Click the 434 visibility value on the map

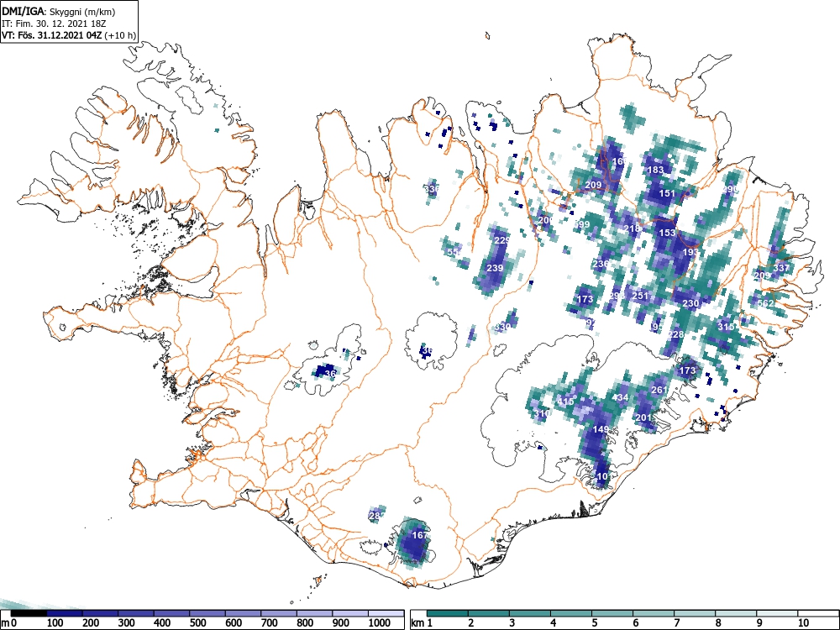621,397
